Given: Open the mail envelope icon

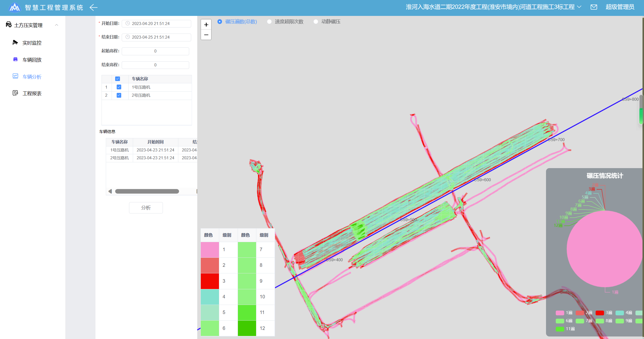Looking at the screenshot, I should 594,7.
